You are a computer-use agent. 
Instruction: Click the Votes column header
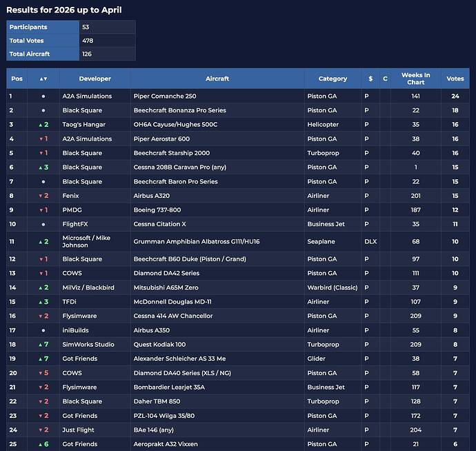coord(455,79)
